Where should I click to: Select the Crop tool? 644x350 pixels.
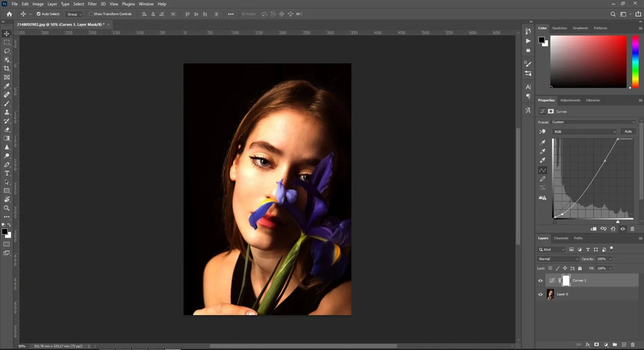click(x=7, y=69)
